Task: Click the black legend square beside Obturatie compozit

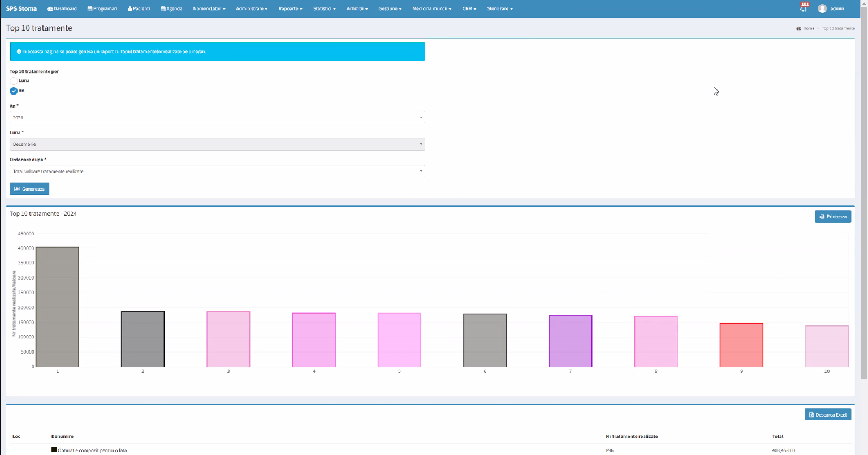Action: click(54, 450)
